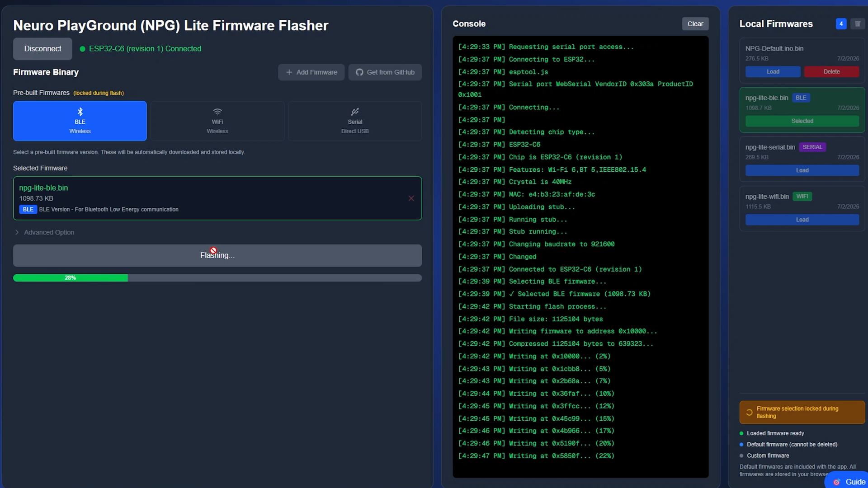The width and height of the screenshot is (868, 488).
Task: Click the 'ESP32-C6 (revision 1) Connected' status text
Action: pos(145,49)
